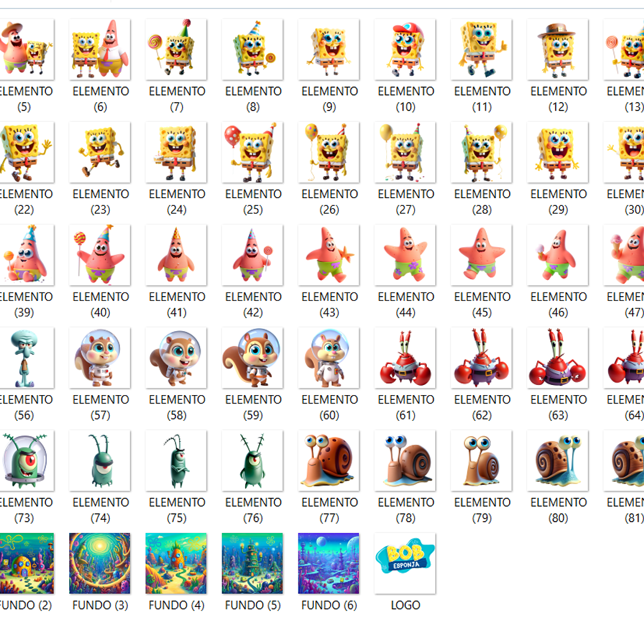The height and width of the screenshot is (644, 644).
Task: Click ELEMENTO (46) Patrick with ice cream
Action: (558, 255)
